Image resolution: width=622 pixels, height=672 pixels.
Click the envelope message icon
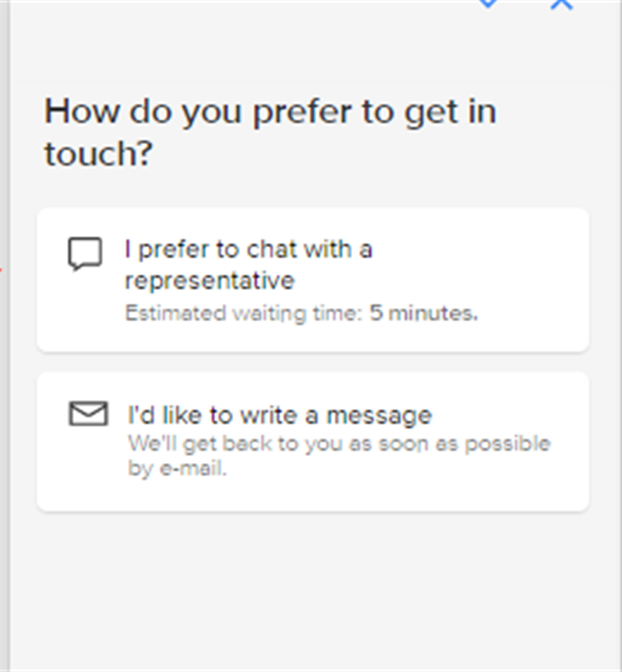coord(88,414)
